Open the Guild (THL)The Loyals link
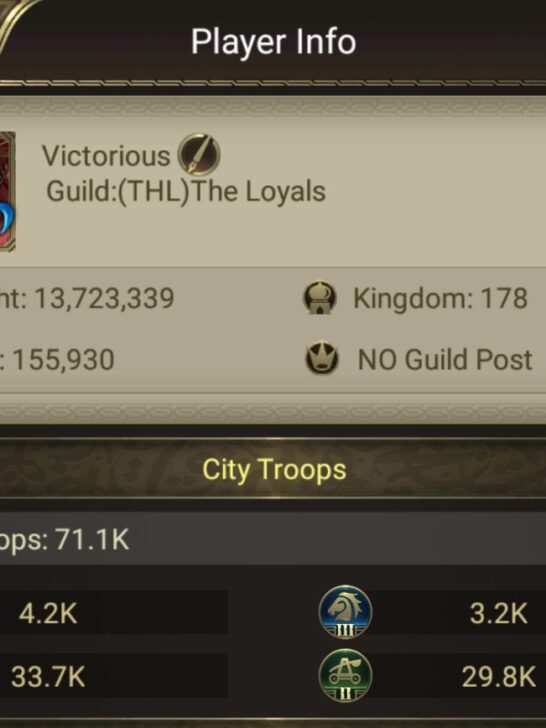This screenshot has height=728, width=546. (x=186, y=191)
